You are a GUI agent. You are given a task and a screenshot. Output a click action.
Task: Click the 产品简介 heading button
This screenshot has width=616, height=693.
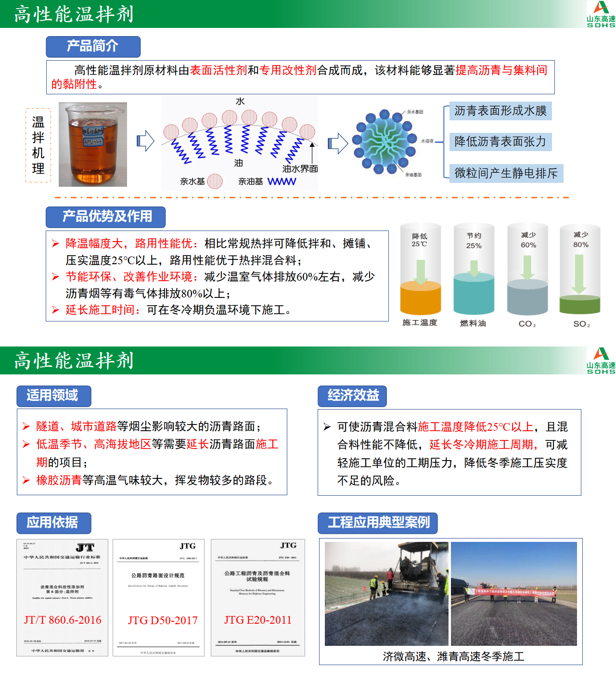(x=93, y=47)
